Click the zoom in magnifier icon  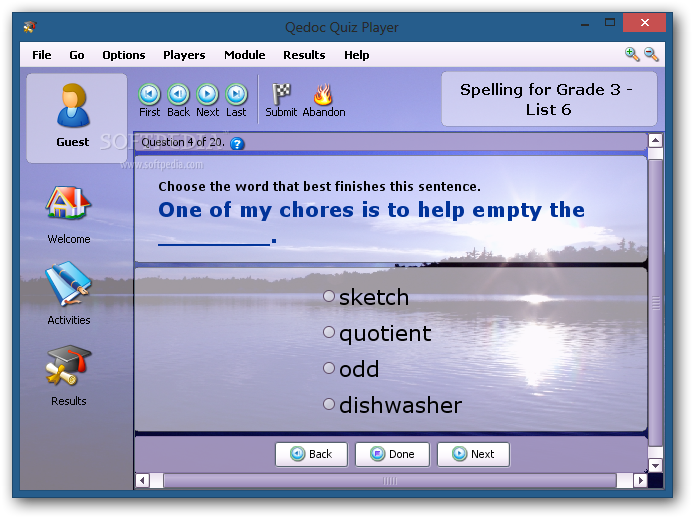(x=632, y=54)
